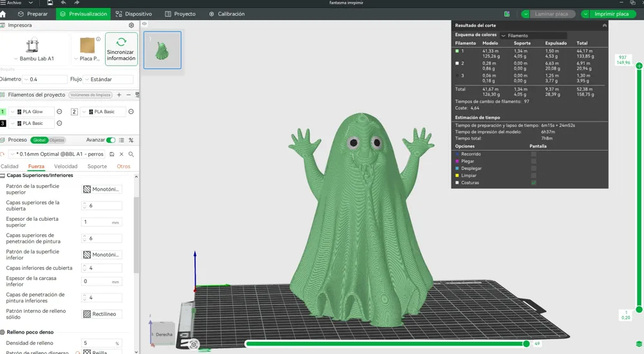This screenshot has height=354, width=644.
Task: Click the Densidad de relleno input field
Action: (x=102, y=343)
